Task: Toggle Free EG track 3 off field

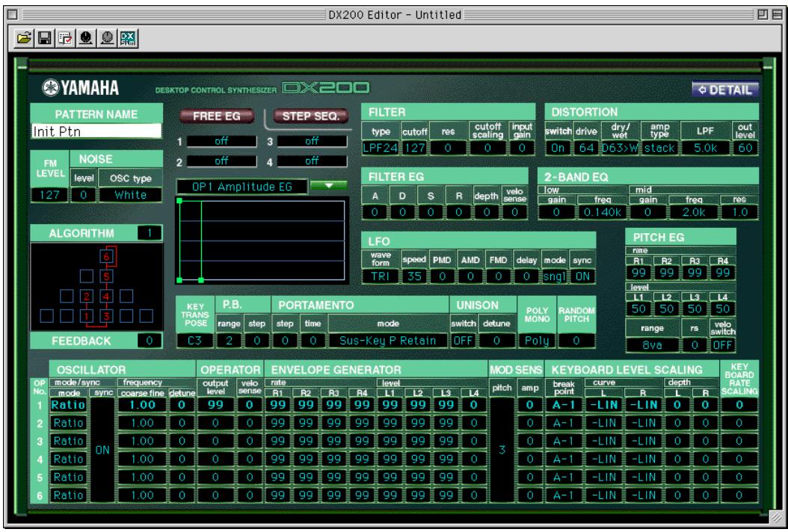Action: click(312, 141)
